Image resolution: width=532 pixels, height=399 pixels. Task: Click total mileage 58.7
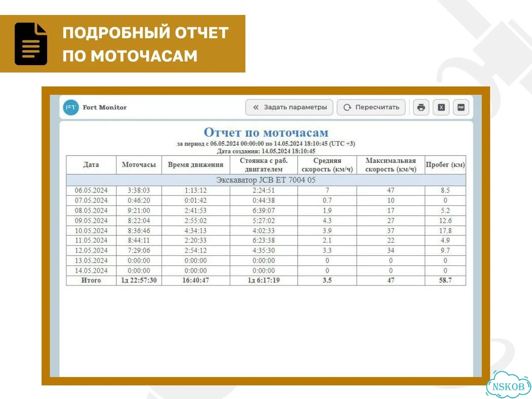point(445,280)
